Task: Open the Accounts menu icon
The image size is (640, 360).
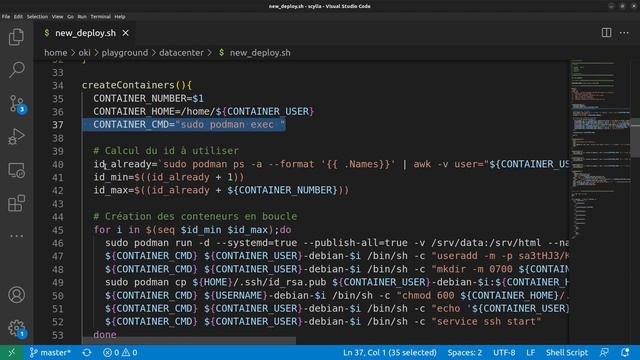Action: point(16,295)
